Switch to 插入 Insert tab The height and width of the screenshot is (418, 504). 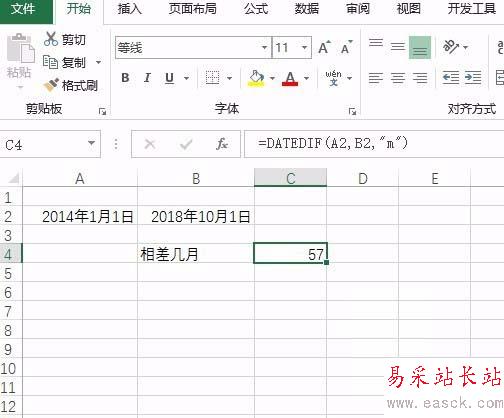click(x=130, y=9)
